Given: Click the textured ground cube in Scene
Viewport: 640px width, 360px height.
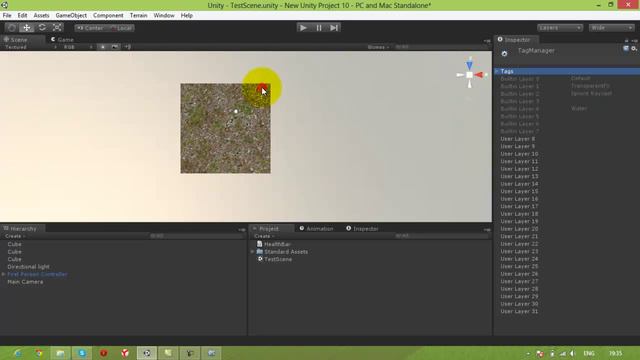Looking at the screenshot, I should (x=225, y=128).
